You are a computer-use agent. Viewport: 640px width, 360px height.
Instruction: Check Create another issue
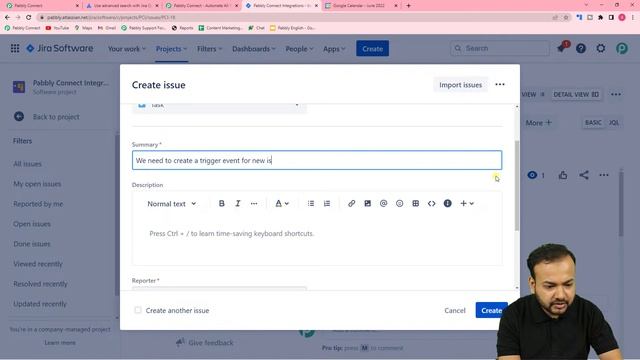[x=138, y=310]
